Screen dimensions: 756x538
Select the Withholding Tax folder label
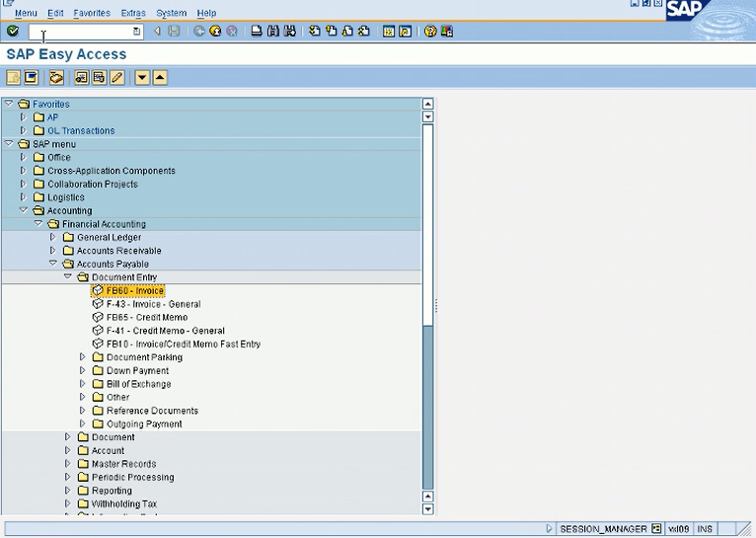124,503
